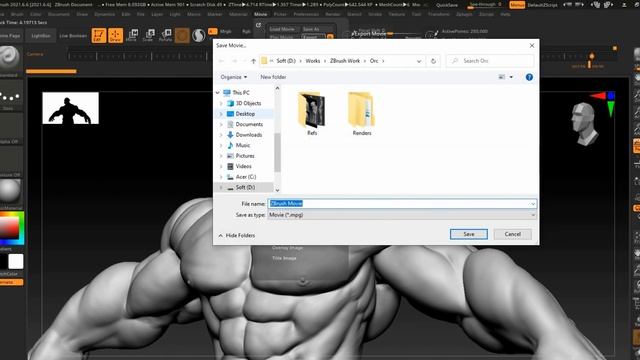The height and width of the screenshot is (360, 640).
Task: Select the white secondary color swatch
Action: [x=16, y=262]
